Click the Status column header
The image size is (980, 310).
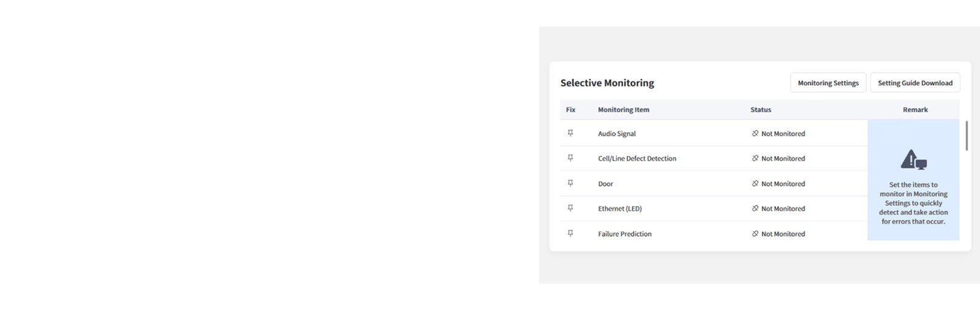(x=761, y=110)
